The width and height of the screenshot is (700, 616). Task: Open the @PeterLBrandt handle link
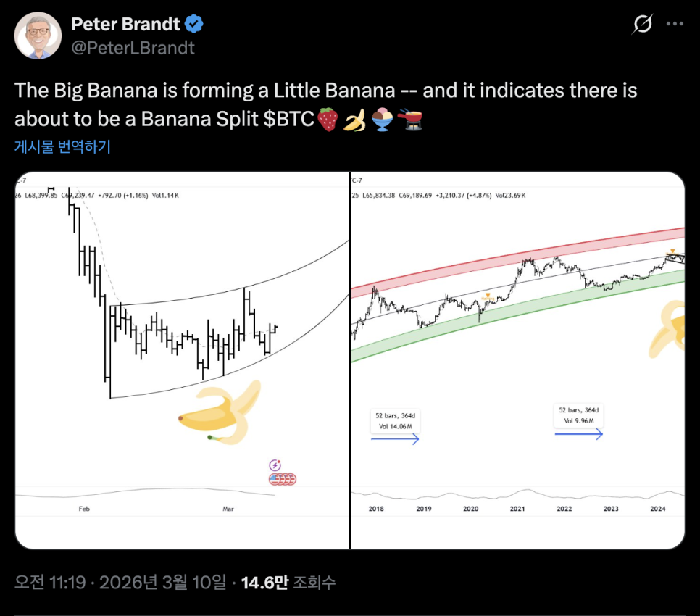click(x=133, y=49)
